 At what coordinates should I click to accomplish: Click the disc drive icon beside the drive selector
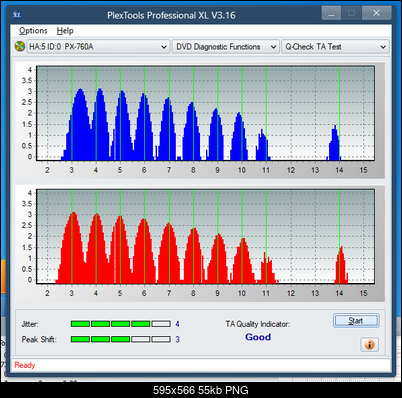(x=20, y=46)
